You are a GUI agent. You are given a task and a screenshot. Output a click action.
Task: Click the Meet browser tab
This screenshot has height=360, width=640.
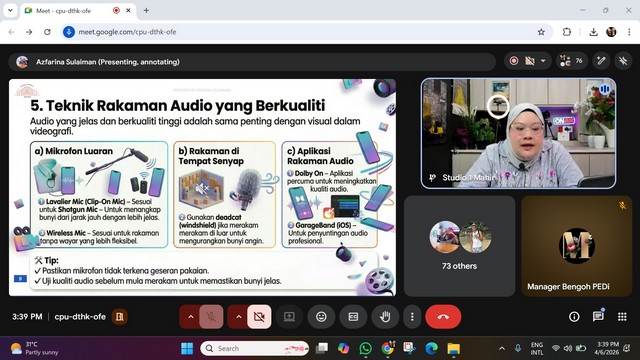click(78, 11)
